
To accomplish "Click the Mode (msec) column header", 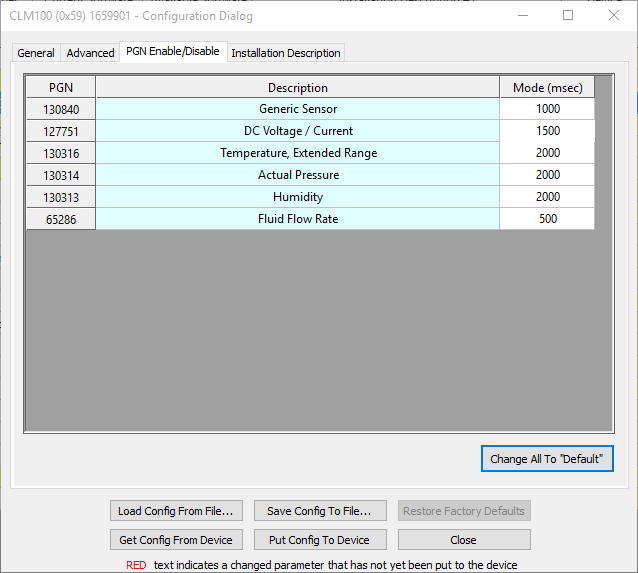I will click(x=547, y=87).
